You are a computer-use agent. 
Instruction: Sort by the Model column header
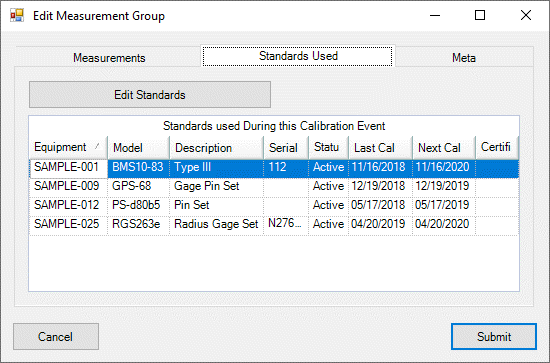[139, 147]
